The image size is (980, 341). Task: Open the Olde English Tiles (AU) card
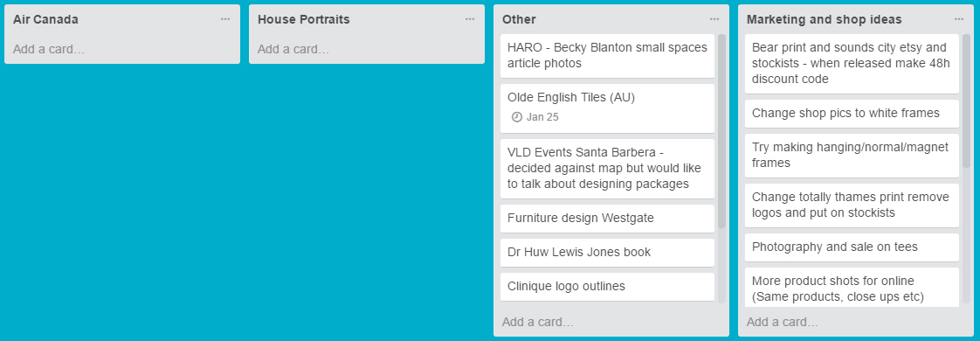[607, 108]
